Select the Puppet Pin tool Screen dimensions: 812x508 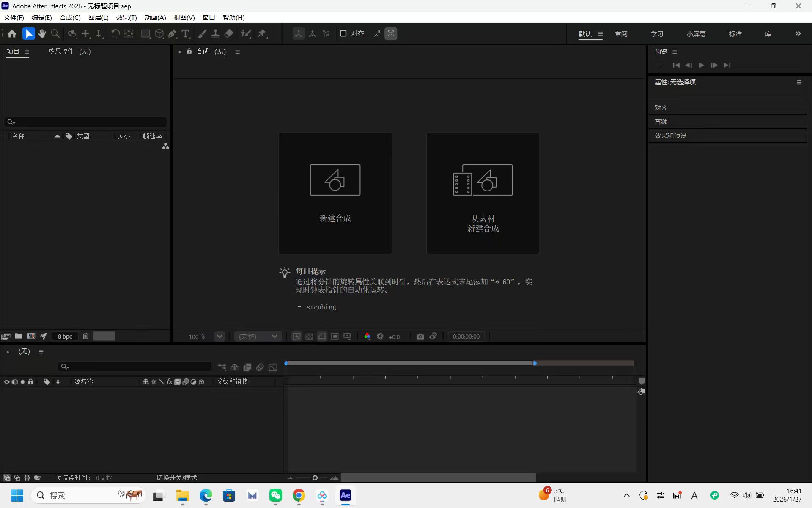coord(262,33)
